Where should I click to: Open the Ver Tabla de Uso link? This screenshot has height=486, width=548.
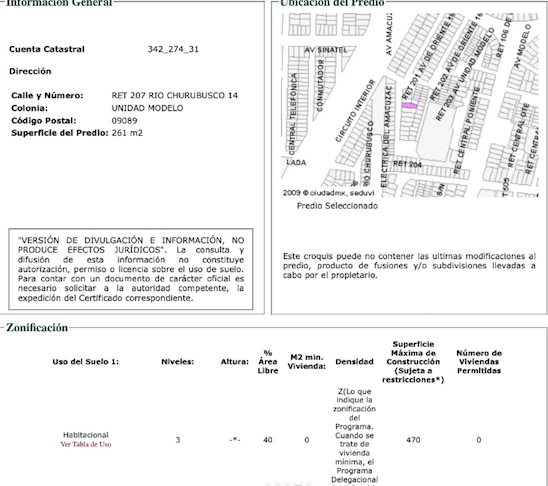tap(86, 444)
